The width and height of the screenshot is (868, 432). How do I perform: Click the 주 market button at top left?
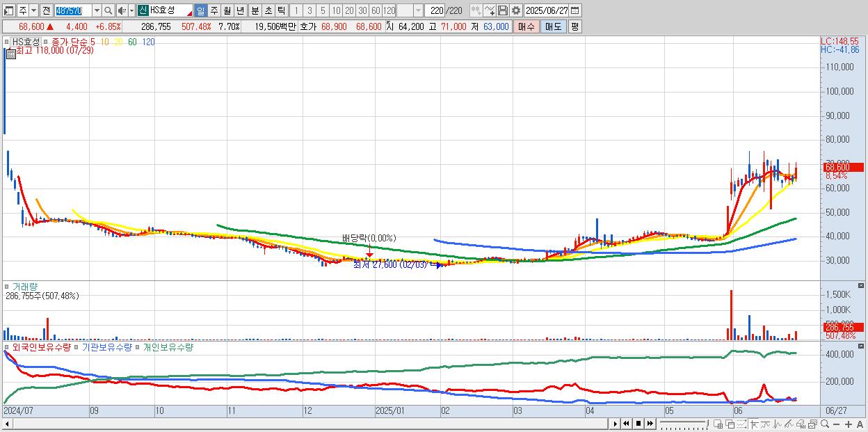[23, 10]
